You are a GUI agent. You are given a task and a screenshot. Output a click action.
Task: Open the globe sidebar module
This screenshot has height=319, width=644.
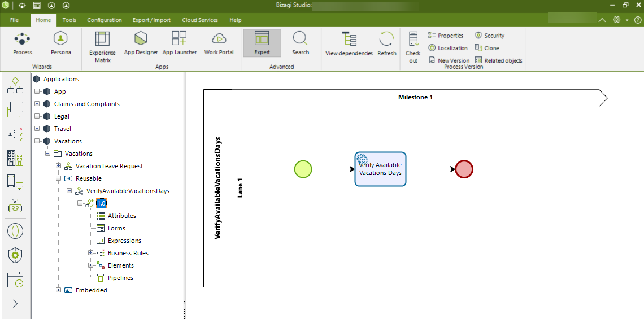[x=15, y=231]
